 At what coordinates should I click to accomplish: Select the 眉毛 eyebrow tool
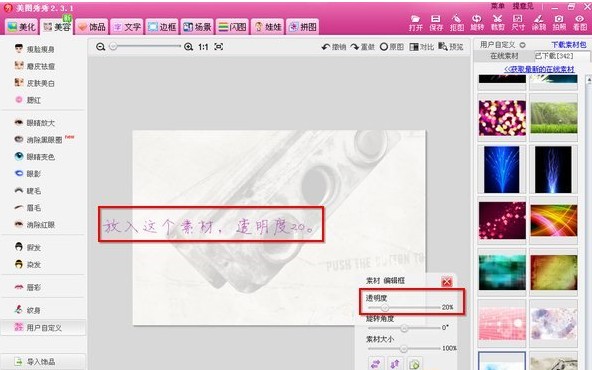click(28, 208)
